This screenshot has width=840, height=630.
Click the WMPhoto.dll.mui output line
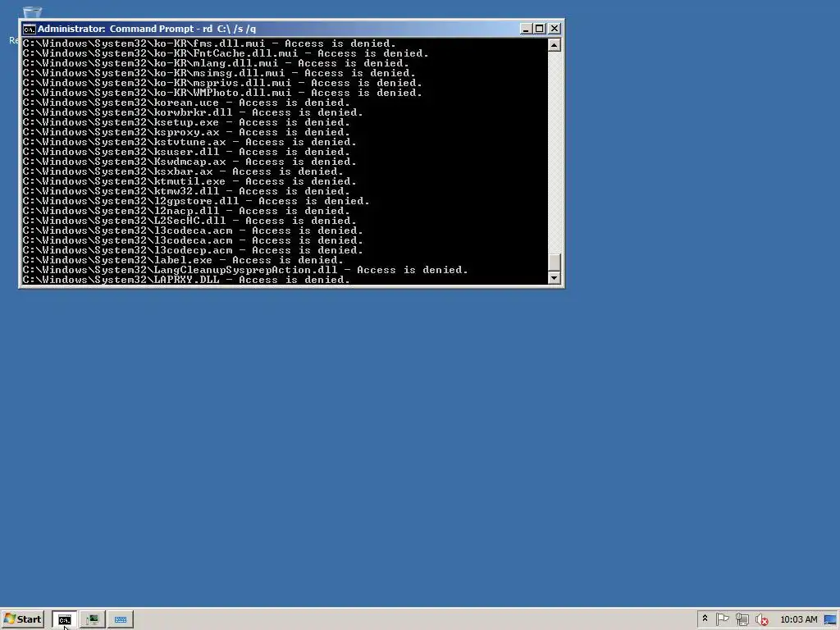222,93
